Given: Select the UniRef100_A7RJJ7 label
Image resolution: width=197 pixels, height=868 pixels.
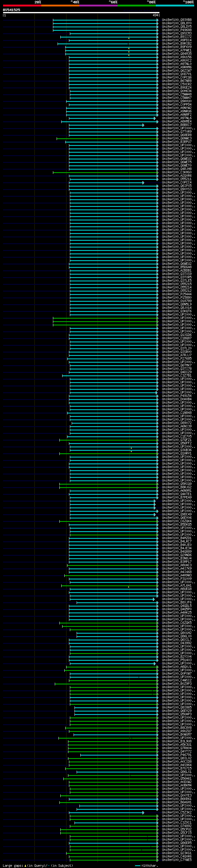Looking at the screenshot, I should pos(177,355).
